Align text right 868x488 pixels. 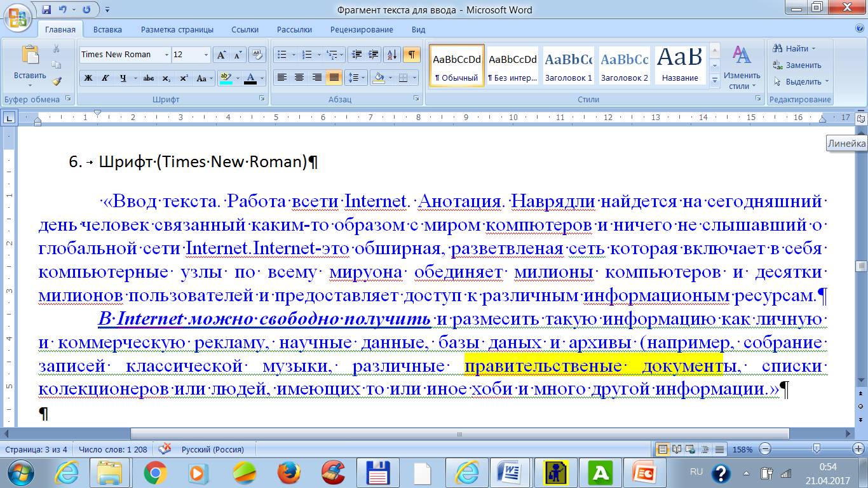point(316,78)
